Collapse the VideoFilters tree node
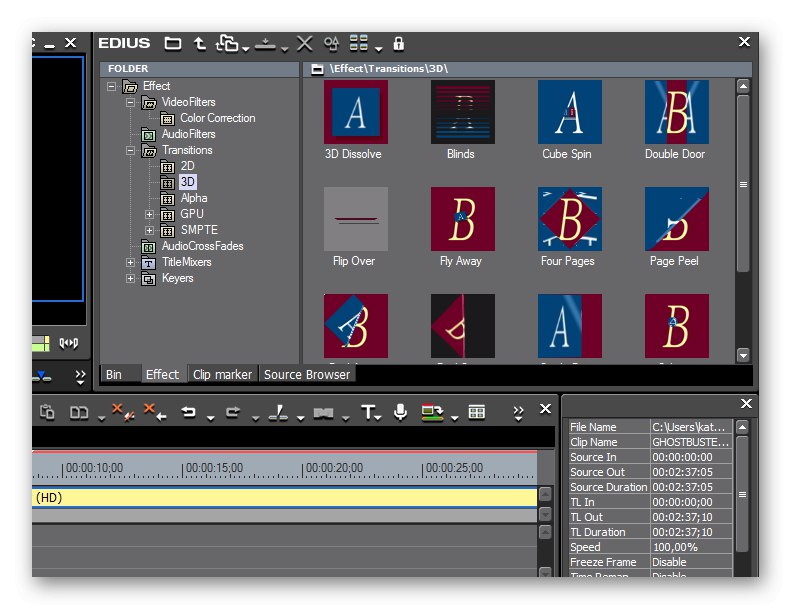The image size is (791, 609). 130,102
